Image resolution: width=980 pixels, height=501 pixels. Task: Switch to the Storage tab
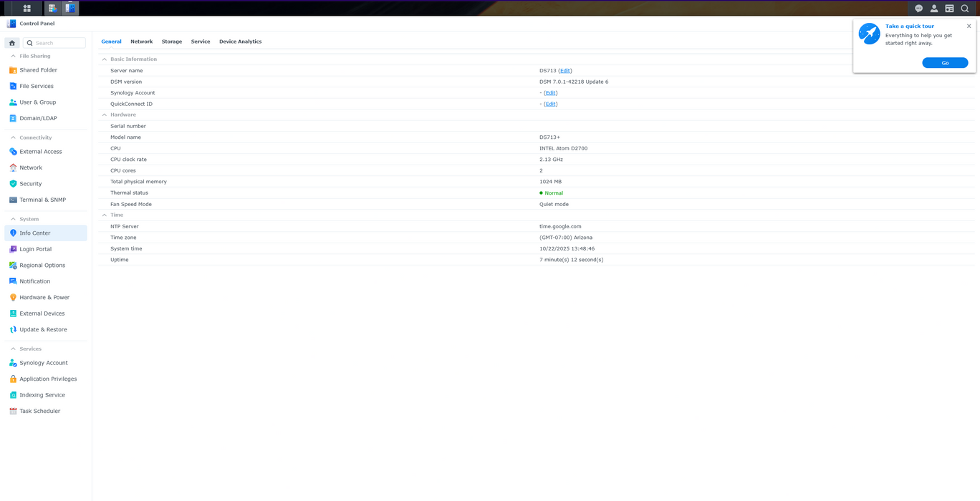pyautogui.click(x=172, y=42)
